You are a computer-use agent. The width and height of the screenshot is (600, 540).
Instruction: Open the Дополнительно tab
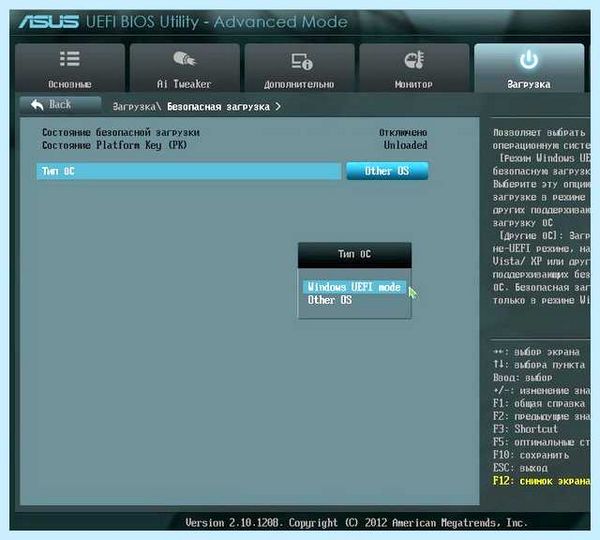tap(299, 68)
